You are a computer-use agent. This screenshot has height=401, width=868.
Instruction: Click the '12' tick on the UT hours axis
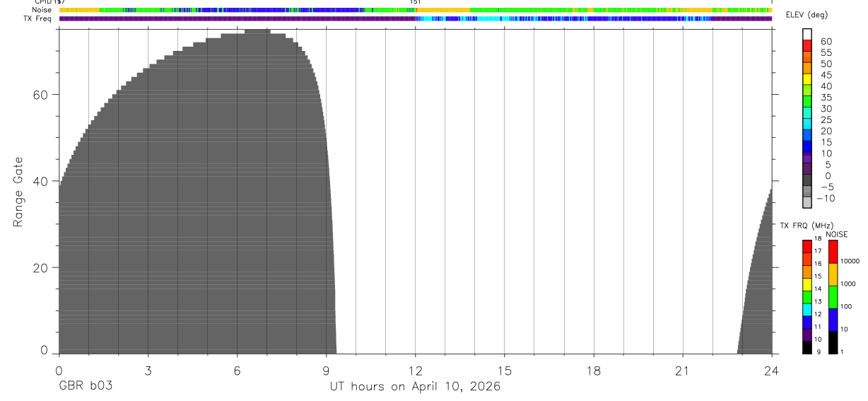[x=416, y=370]
